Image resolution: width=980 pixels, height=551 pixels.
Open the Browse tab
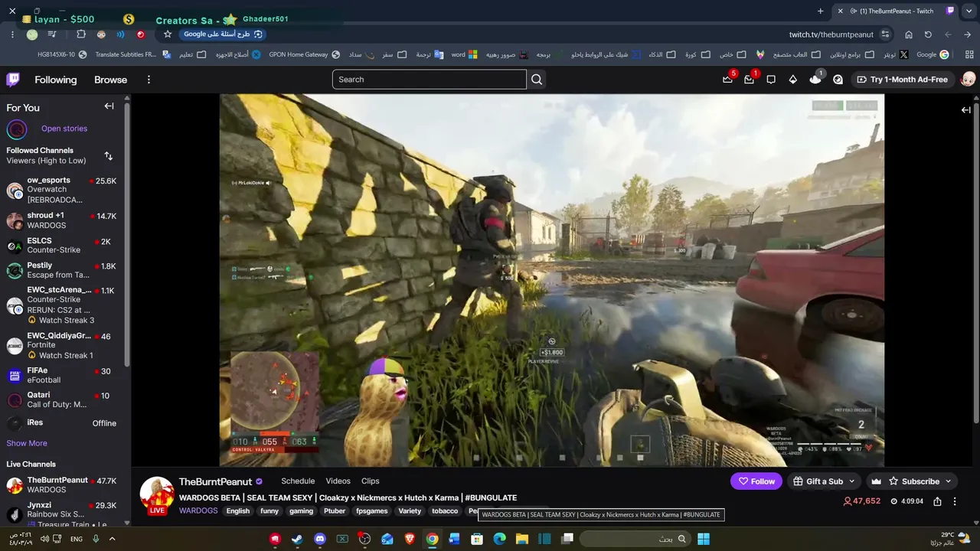(x=111, y=80)
